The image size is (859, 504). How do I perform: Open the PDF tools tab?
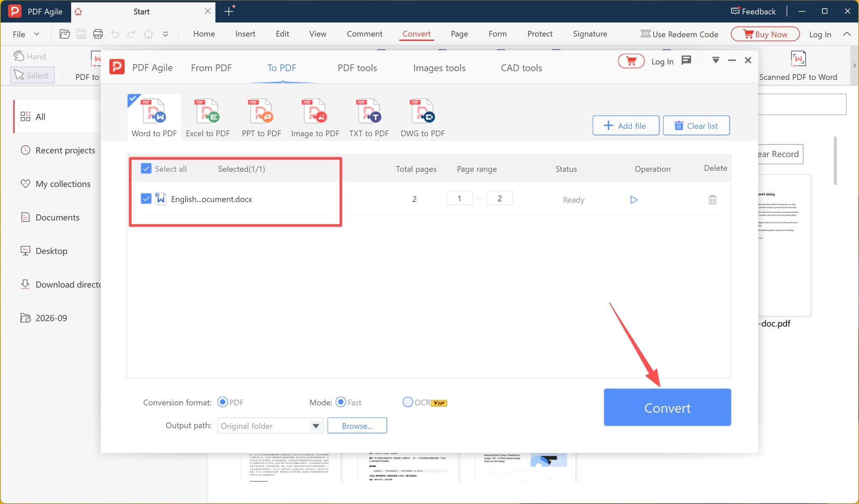click(357, 68)
